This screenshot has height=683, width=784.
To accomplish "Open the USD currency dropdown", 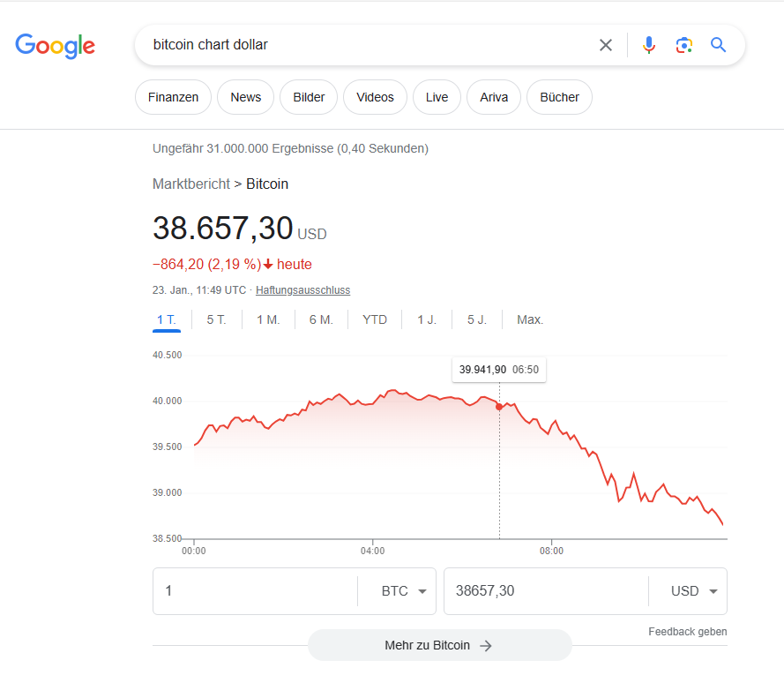I will coord(694,591).
